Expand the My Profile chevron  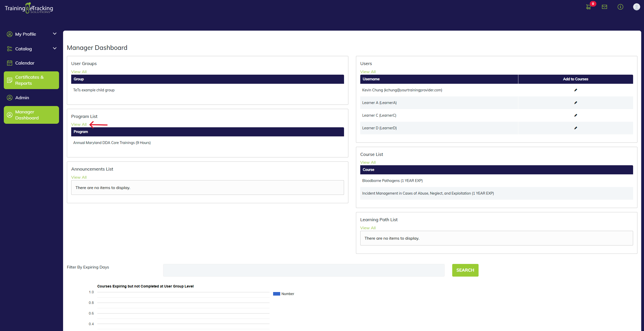point(54,34)
